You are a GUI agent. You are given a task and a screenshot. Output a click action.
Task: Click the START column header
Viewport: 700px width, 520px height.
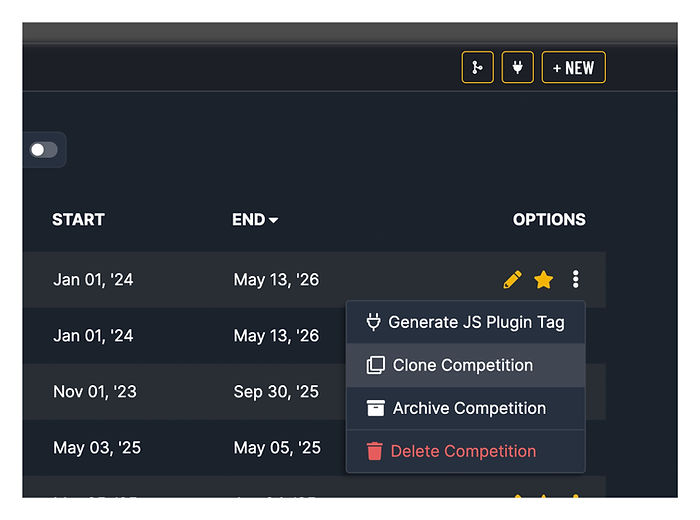point(78,220)
